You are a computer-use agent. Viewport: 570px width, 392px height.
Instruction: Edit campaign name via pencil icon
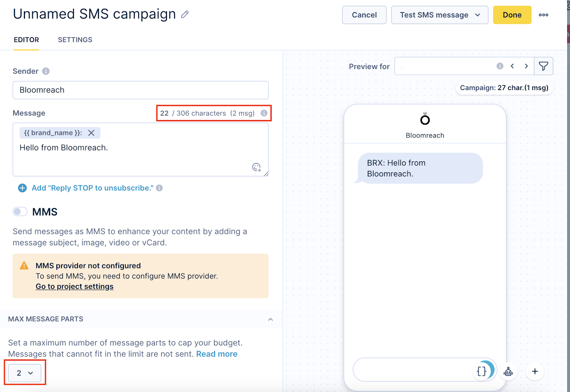tap(185, 14)
